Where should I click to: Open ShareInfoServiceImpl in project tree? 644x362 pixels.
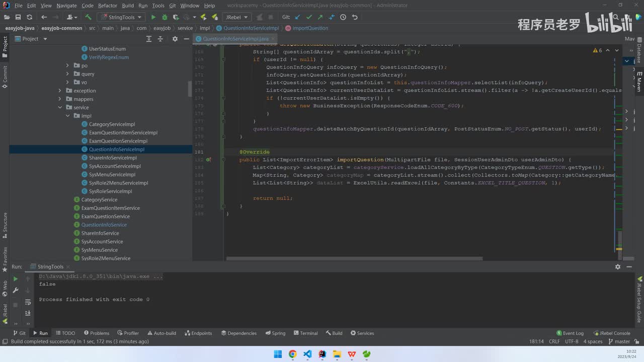coord(113,158)
